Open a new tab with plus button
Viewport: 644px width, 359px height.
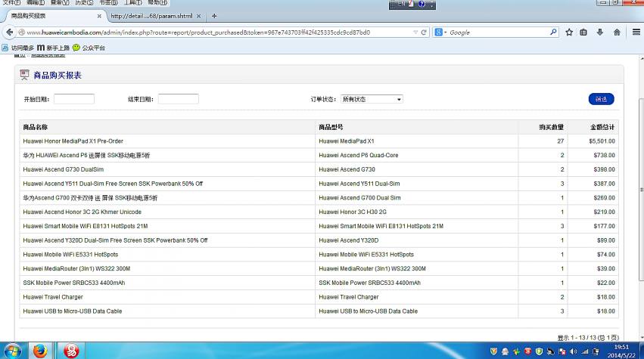[x=214, y=16]
